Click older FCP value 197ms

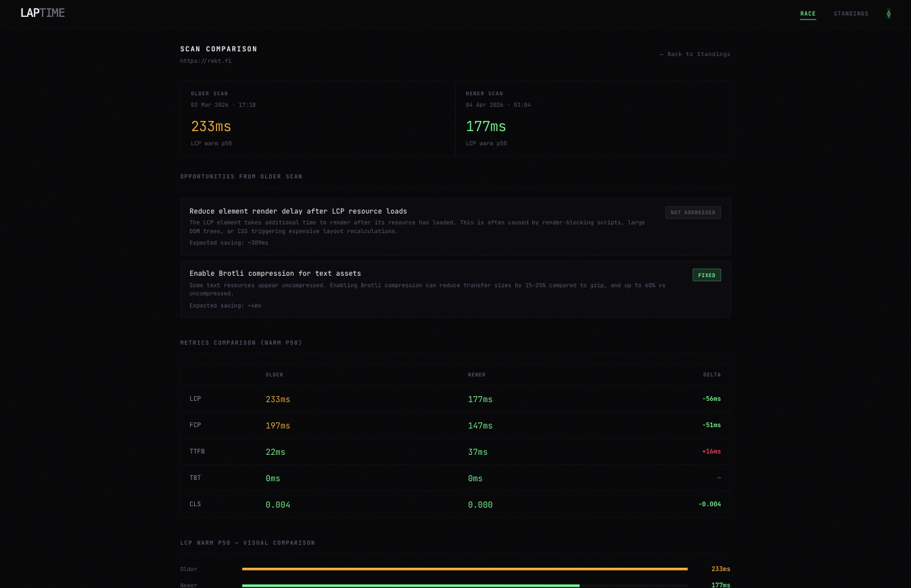coord(278,426)
